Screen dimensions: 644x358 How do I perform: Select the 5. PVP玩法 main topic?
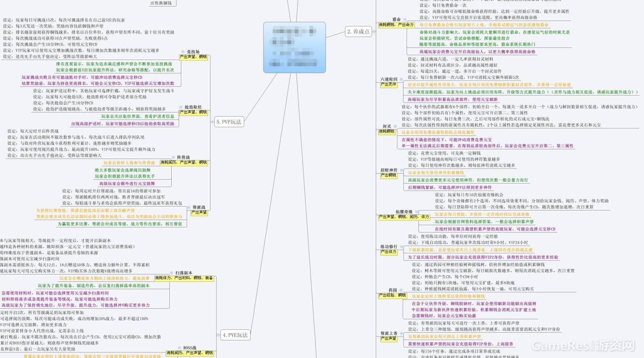[x=229, y=122]
